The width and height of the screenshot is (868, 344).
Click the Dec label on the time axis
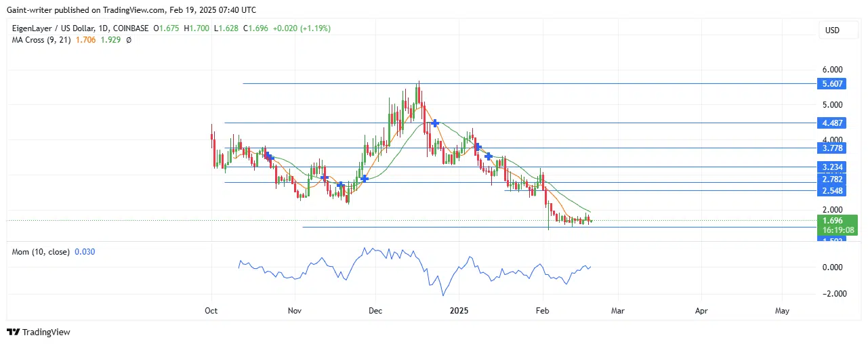(375, 311)
